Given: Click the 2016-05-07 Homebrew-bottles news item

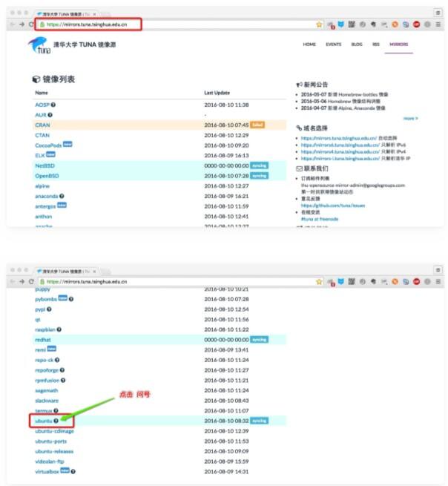Looking at the screenshot, I should [344, 94].
